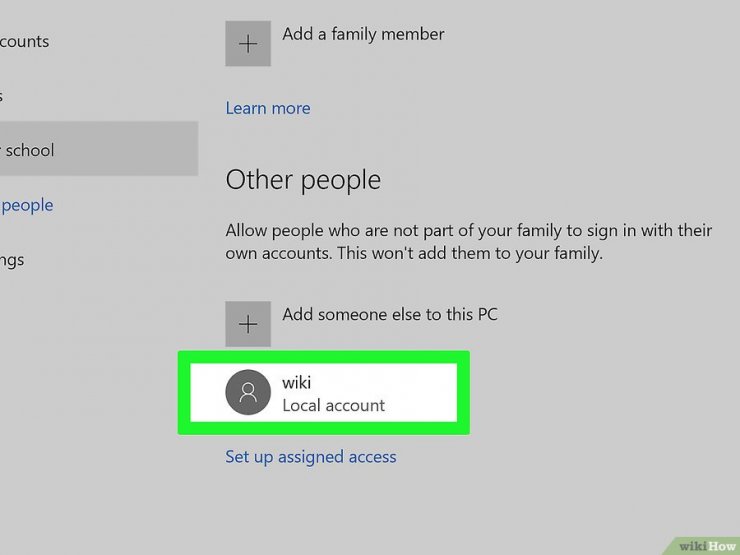Select the wiki Local account entry
740x555 pixels.
324,392
